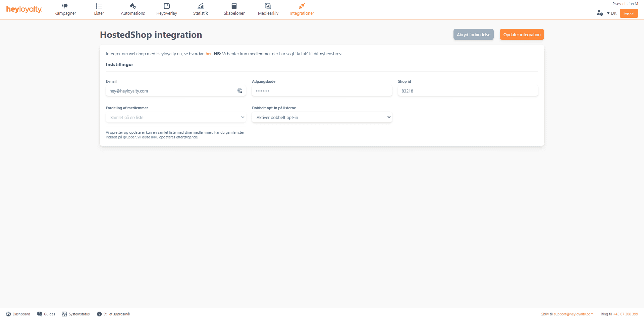Click into the Shop id field
Image resolution: width=644 pixels, height=320 pixels.
click(x=468, y=91)
